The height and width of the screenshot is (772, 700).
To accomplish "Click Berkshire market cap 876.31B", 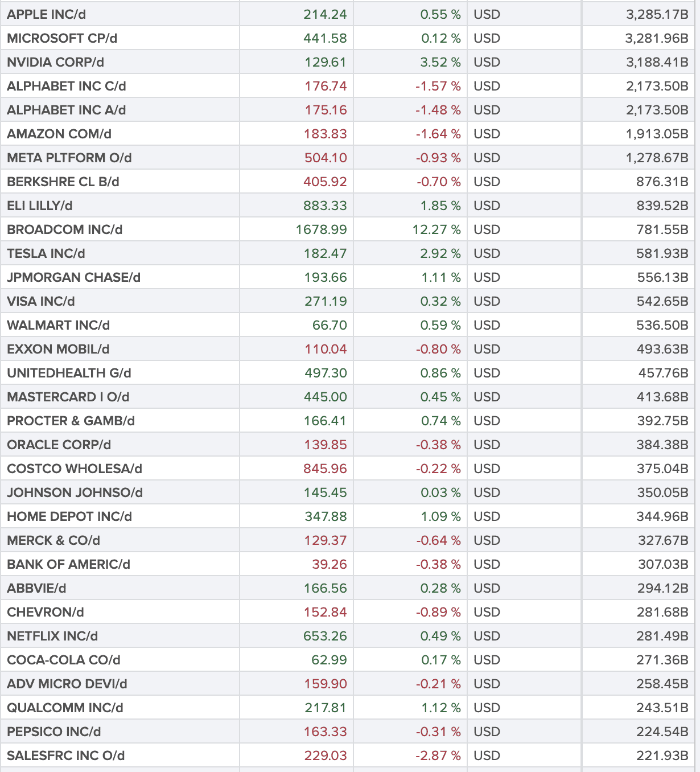I will (663, 182).
